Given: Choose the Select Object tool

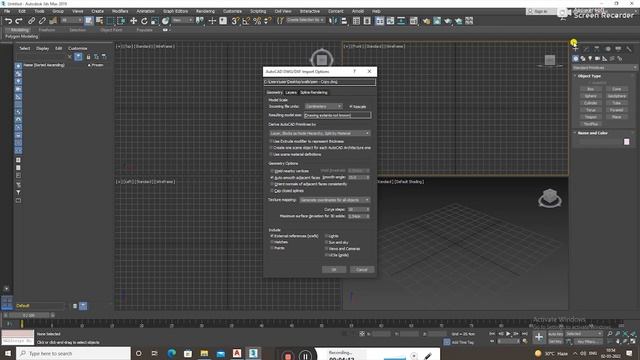Looking at the screenshot, I should coord(89,21).
